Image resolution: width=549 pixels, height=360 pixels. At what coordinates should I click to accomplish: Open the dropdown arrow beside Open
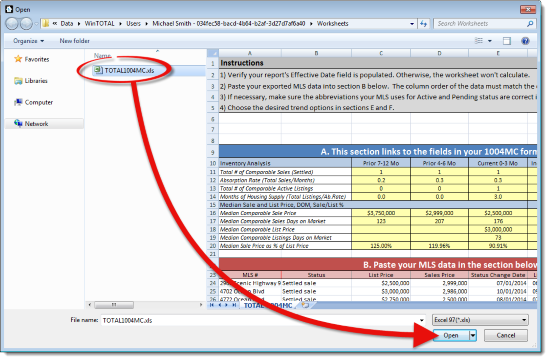click(x=473, y=335)
